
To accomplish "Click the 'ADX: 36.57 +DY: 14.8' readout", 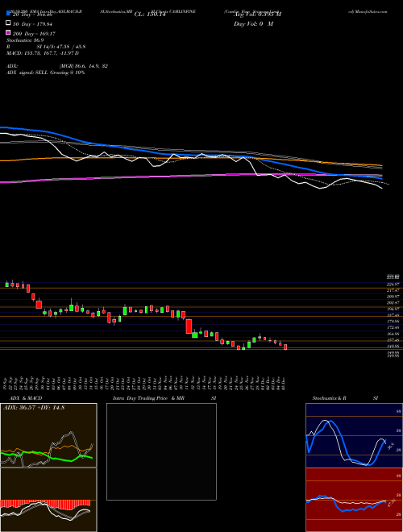I will coord(34,408).
